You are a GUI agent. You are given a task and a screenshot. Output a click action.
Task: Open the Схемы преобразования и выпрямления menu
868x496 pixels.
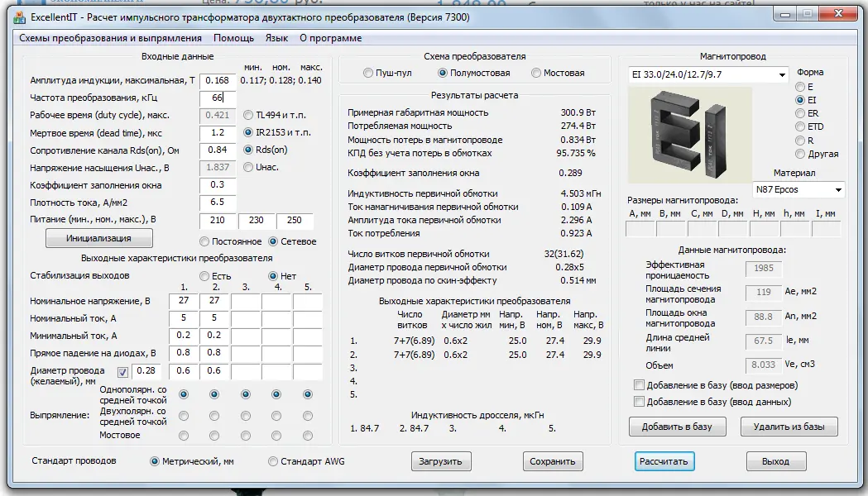point(110,38)
